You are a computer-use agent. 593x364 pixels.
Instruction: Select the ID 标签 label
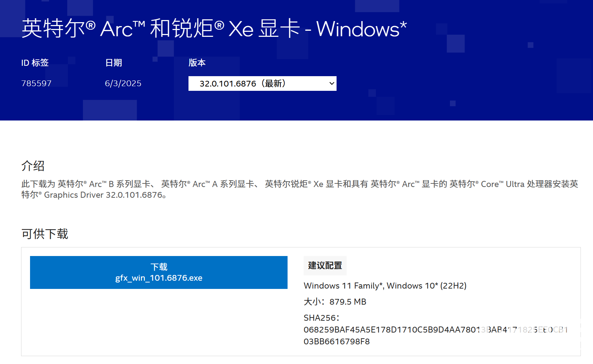(35, 63)
